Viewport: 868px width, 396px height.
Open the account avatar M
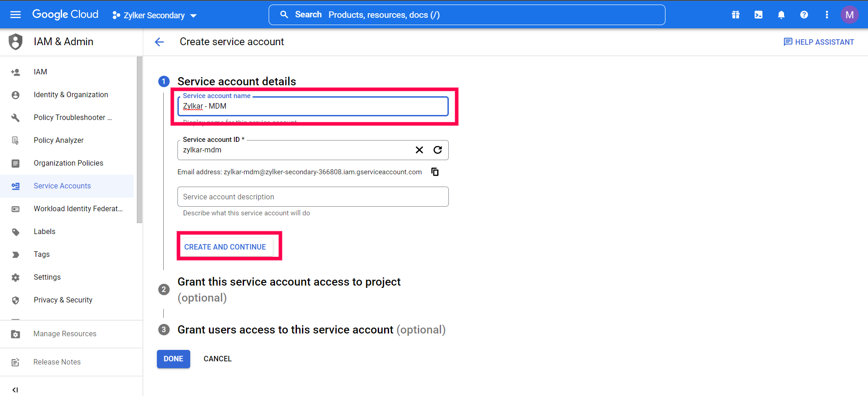(x=849, y=15)
